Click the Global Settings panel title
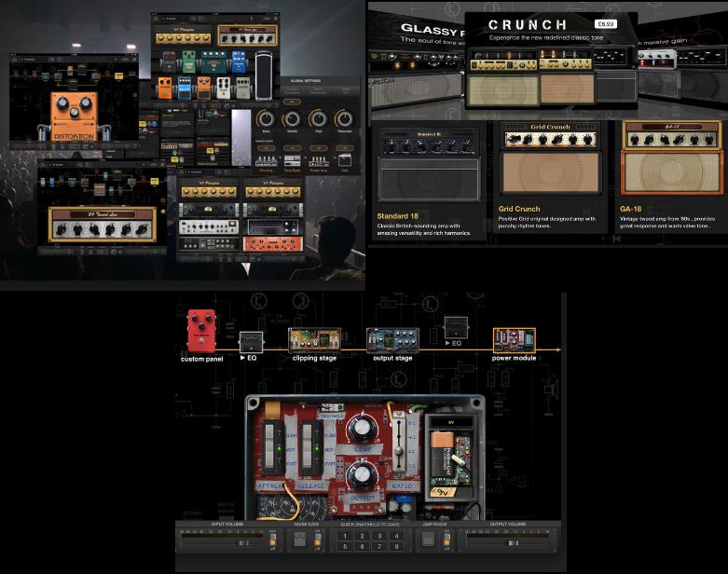 [305, 81]
